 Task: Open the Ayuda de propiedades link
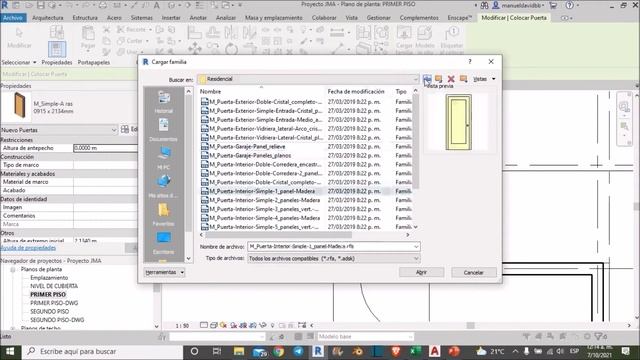[29, 248]
